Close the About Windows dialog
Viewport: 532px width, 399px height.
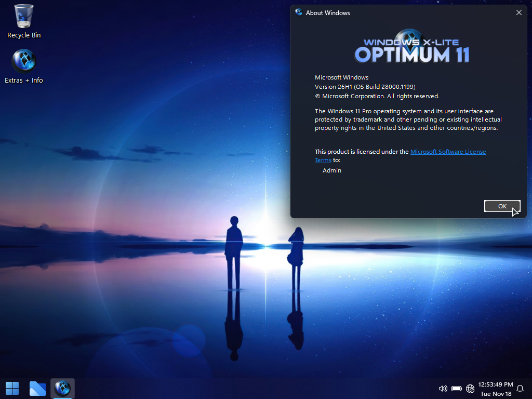tap(519, 12)
